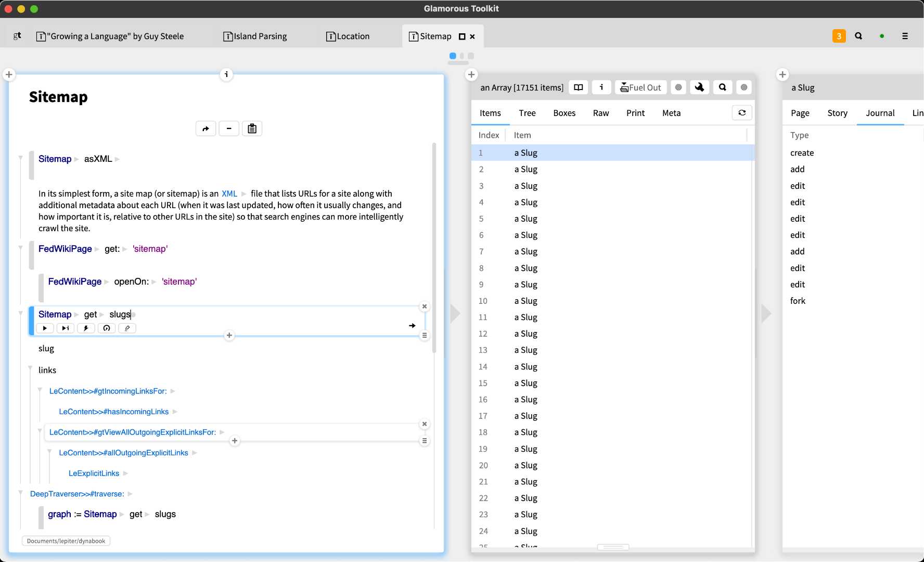The height and width of the screenshot is (562, 924).
Task: Collapse the DeepTraverser>>#traverse: triangle
Action: click(x=21, y=492)
